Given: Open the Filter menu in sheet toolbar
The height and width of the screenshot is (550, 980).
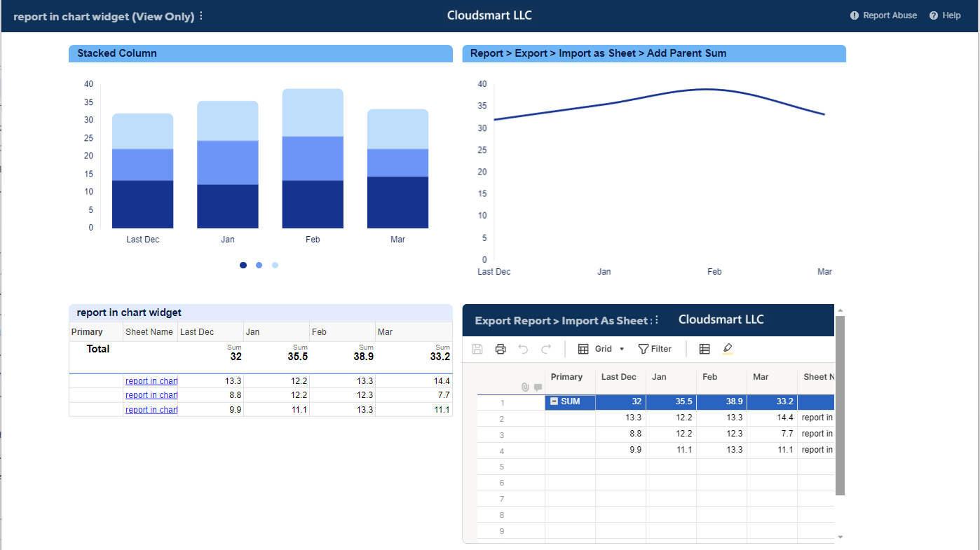Looking at the screenshot, I should (655, 349).
